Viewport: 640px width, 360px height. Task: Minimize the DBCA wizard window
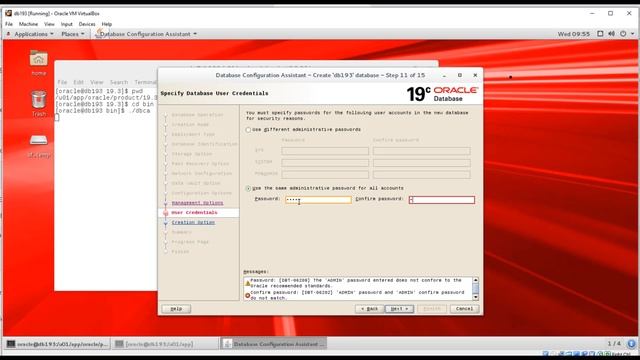pos(444,76)
